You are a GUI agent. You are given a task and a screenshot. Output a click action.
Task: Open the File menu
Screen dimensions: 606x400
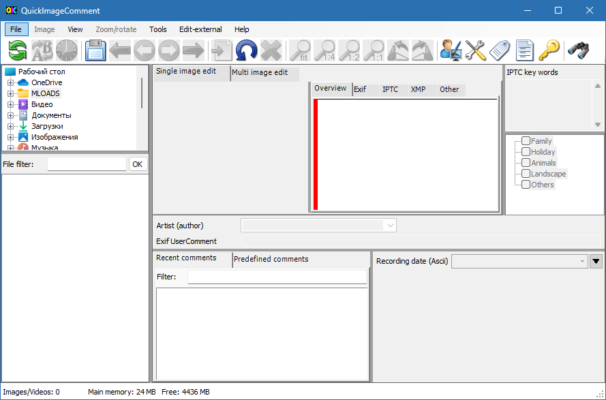16,29
